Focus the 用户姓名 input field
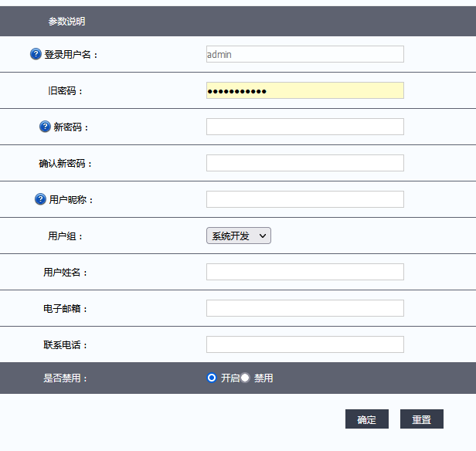The height and width of the screenshot is (451, 476). [304, 272]
